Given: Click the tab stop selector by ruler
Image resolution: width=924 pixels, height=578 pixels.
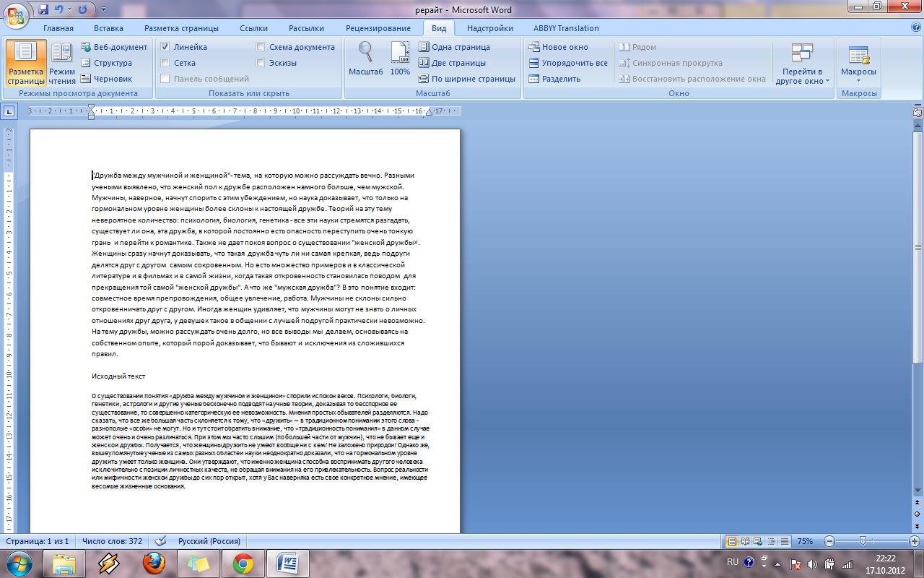Looking at the screenshot, I should (x=9, y=111).
